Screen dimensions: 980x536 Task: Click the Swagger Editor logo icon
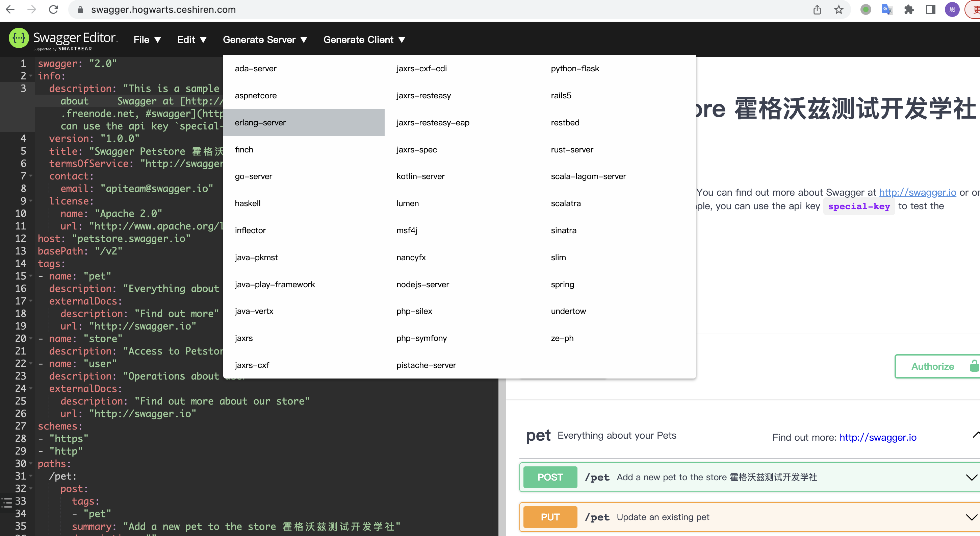point(19,38)
